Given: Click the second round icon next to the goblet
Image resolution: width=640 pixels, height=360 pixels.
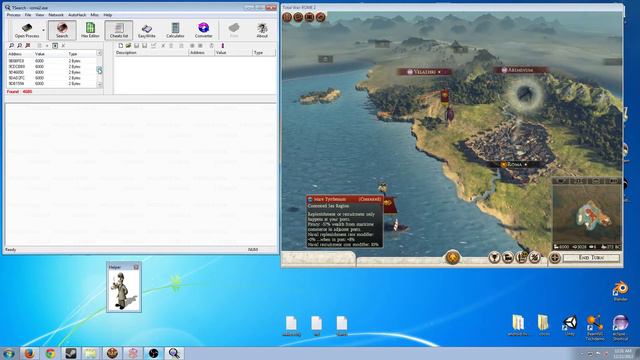Looking at the screenshot, I should pos(508,258).
